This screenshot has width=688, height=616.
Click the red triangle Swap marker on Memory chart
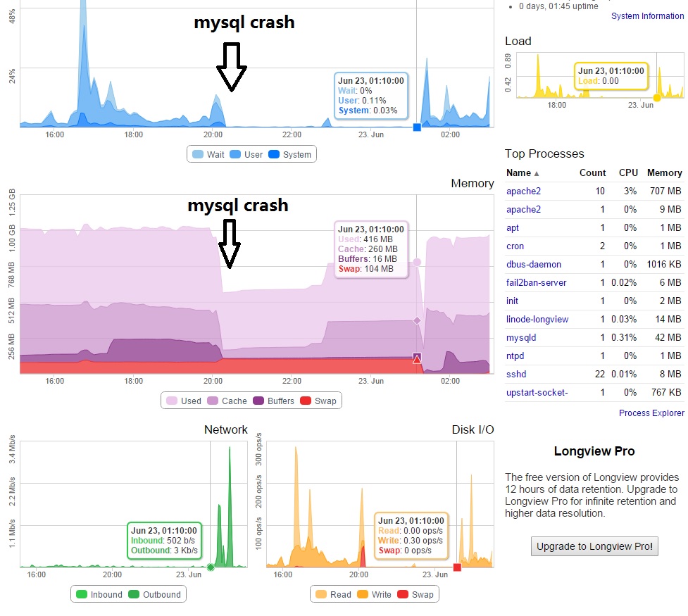pyautogui.click(x=417, y=359)
